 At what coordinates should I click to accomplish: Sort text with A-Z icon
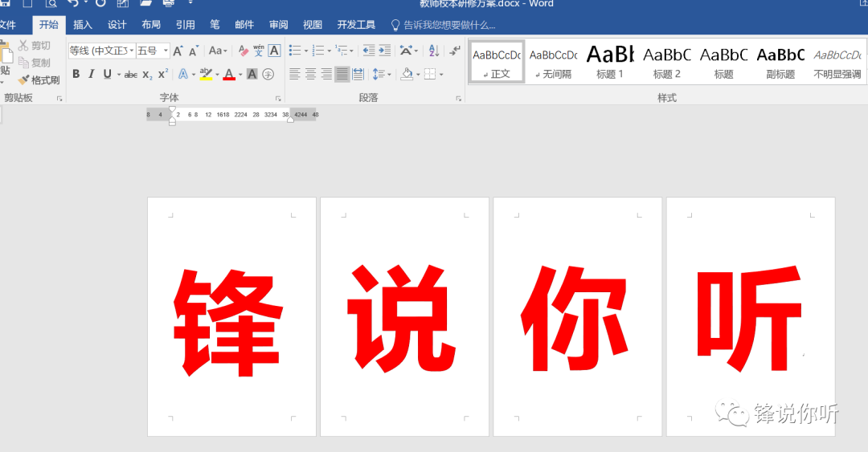pyautogui.click(x=434, y=51)
